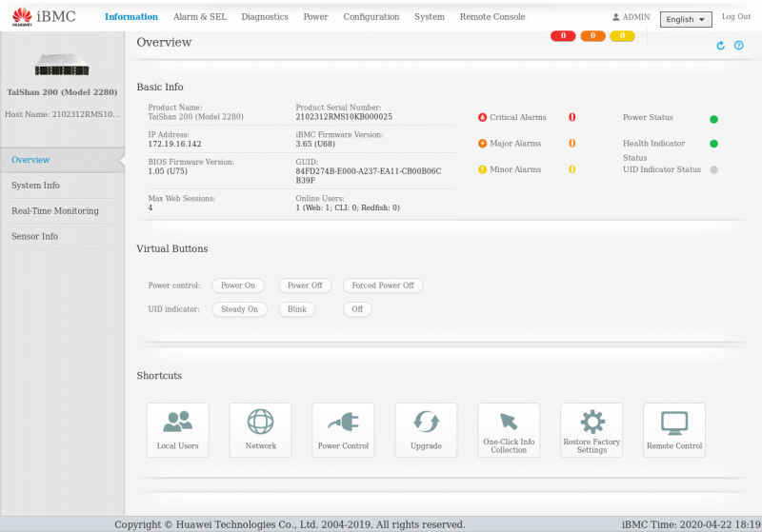Click the Minor Alarms yellow icon
This screenshot has height=532, width=762.
[482, 169]
